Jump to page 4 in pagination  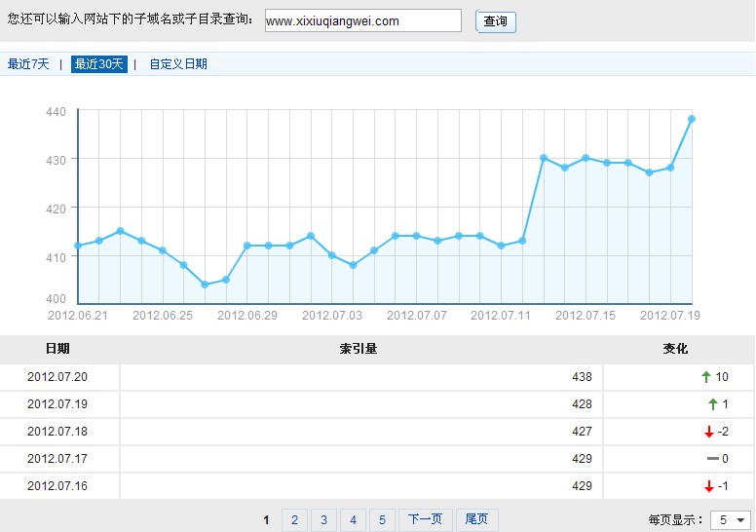pyautogui.click(x=352, y=520)
